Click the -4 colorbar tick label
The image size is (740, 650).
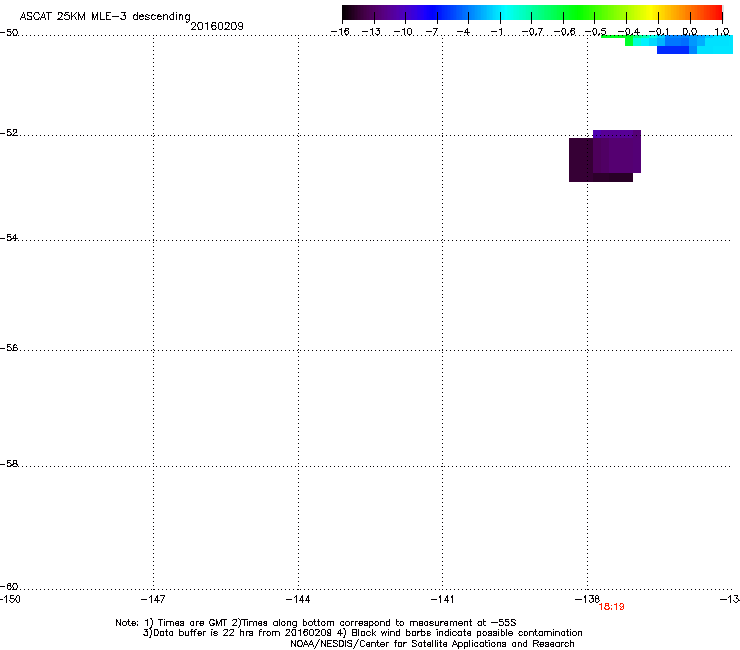463,32
